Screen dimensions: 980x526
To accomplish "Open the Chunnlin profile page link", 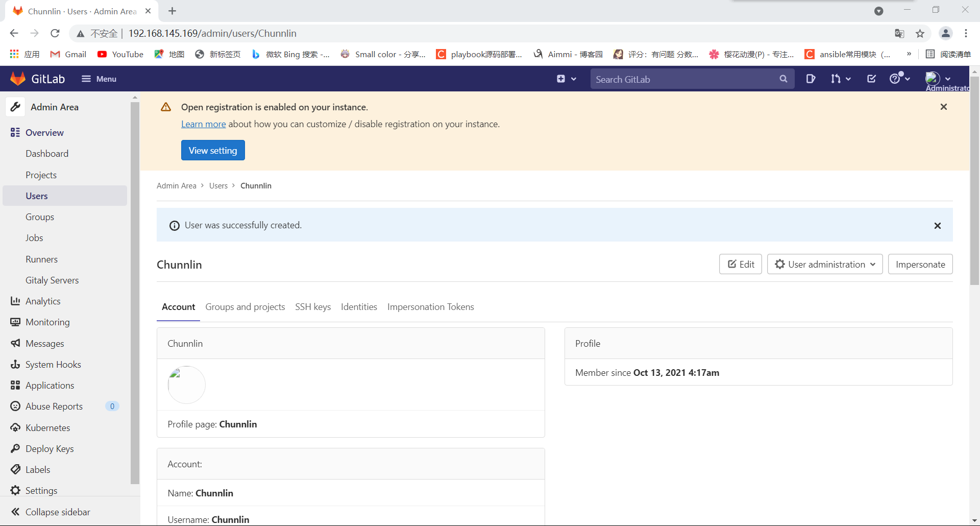I will 238,424.
